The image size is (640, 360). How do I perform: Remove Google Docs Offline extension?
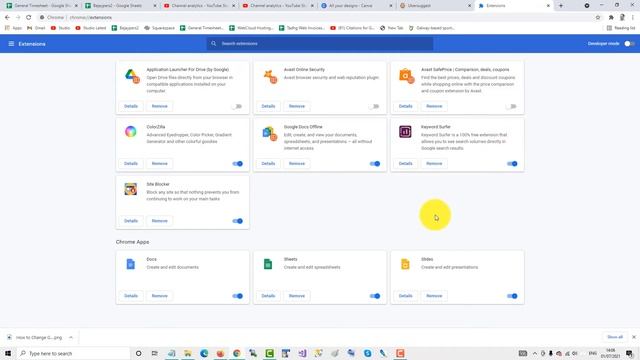click(x=297, y=164)
